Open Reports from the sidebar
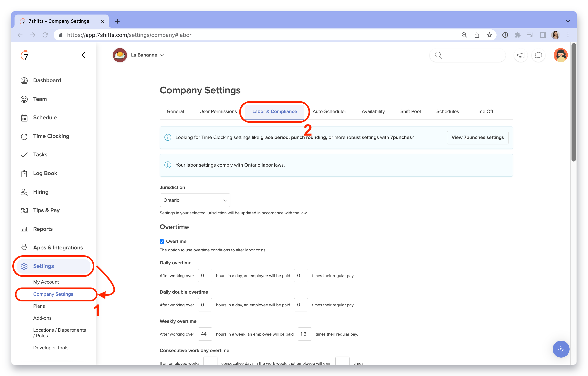Viewport: 588px width, 376px height. tap(43, 229)
